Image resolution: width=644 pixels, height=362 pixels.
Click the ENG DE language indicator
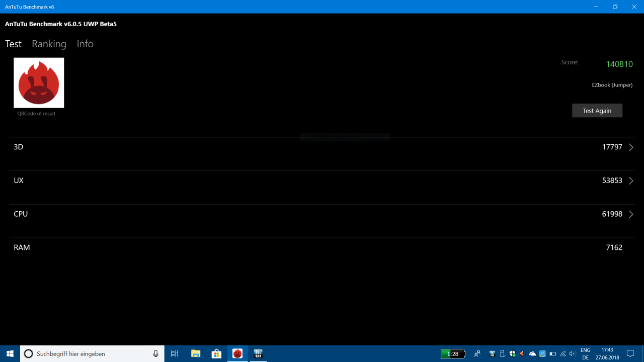pos(586,353)
